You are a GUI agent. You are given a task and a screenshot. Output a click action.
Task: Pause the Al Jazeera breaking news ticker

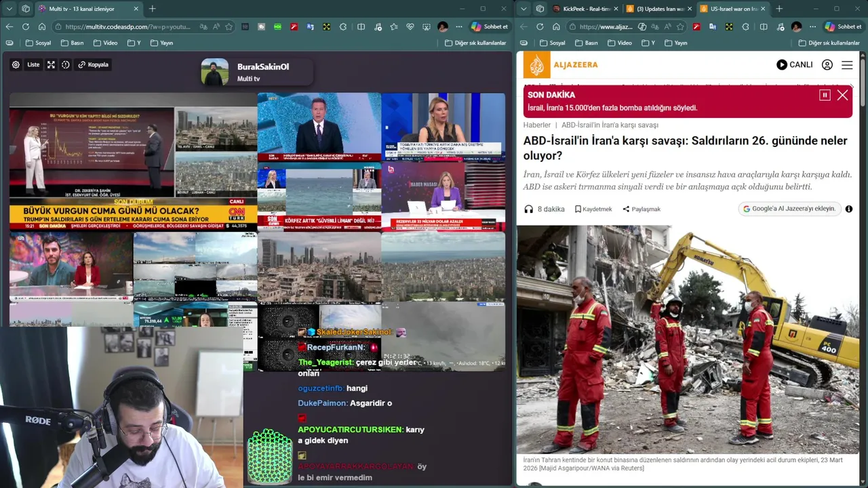825,95
